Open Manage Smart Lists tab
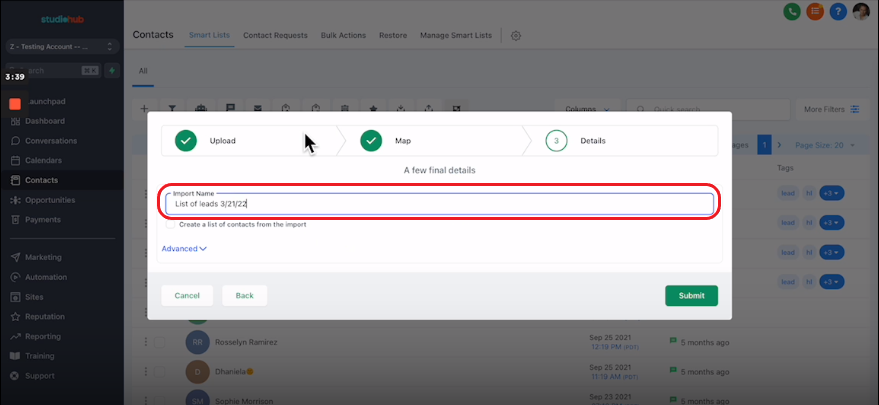879x405 pixels. tap(456, 35)
